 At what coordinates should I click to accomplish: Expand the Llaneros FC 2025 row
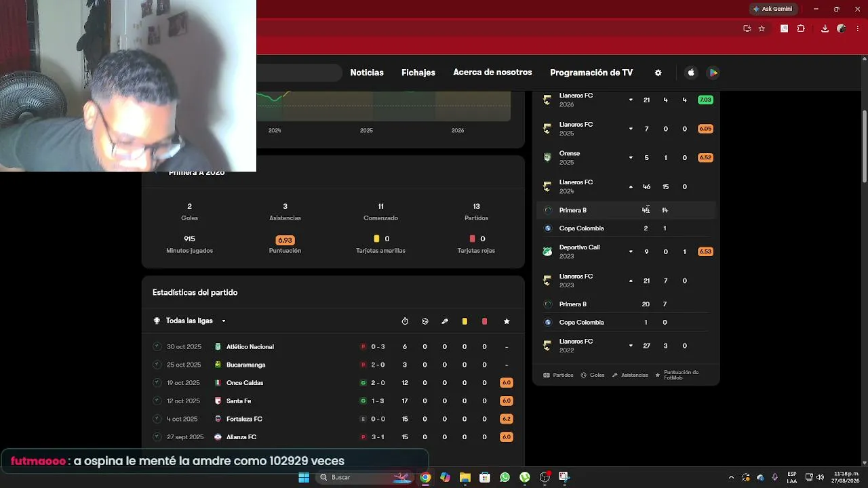coord(631,129)
